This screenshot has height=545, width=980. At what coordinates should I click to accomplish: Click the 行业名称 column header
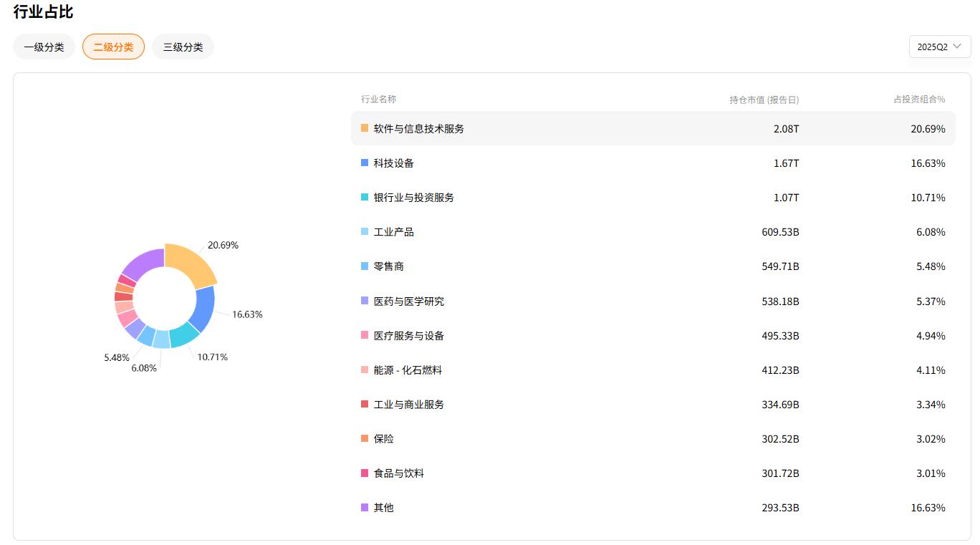click(378, 100)
